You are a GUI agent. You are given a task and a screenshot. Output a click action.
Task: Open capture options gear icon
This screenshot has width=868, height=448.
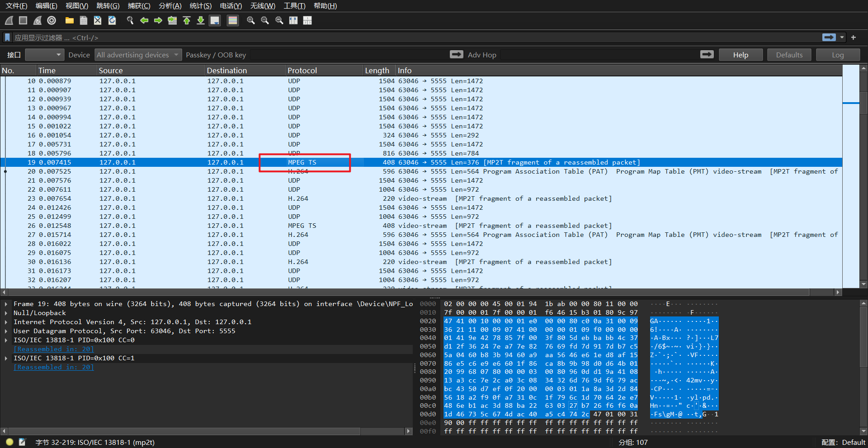pos(52,20)
